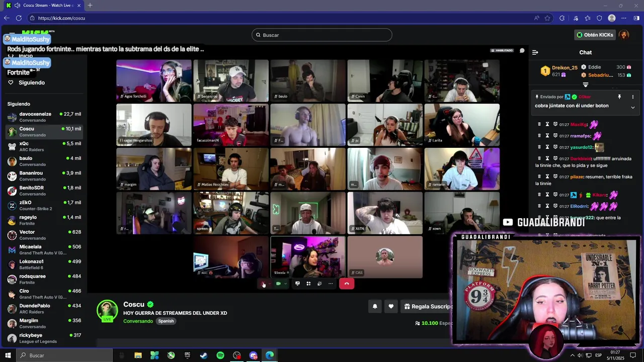
Task: Open Spotify from the taskbar
Action: coord(220,355)
